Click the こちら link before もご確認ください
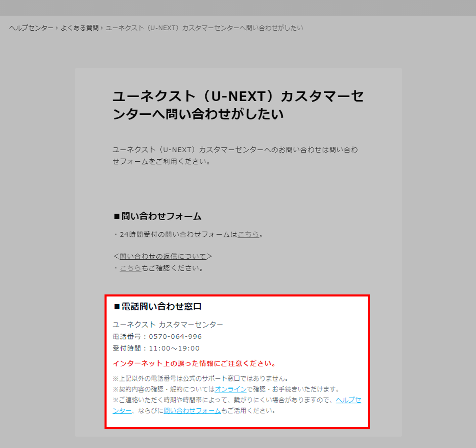 [131, 268]
